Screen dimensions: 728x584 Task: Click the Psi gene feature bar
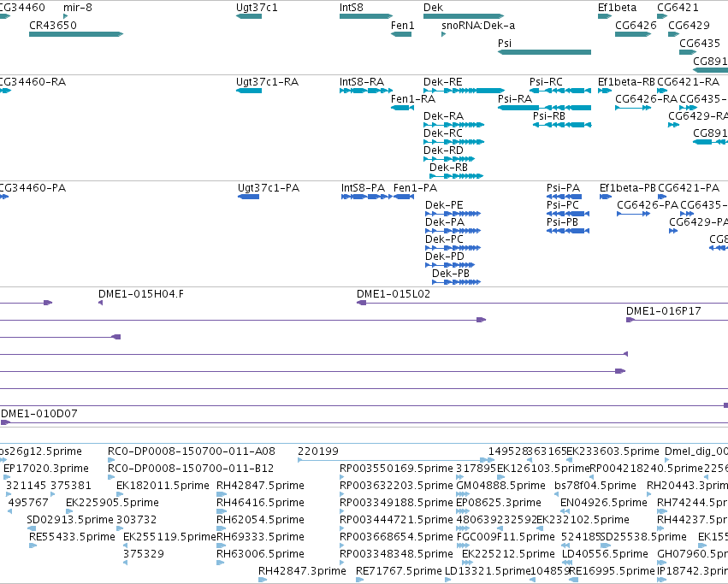click(544, 52)
